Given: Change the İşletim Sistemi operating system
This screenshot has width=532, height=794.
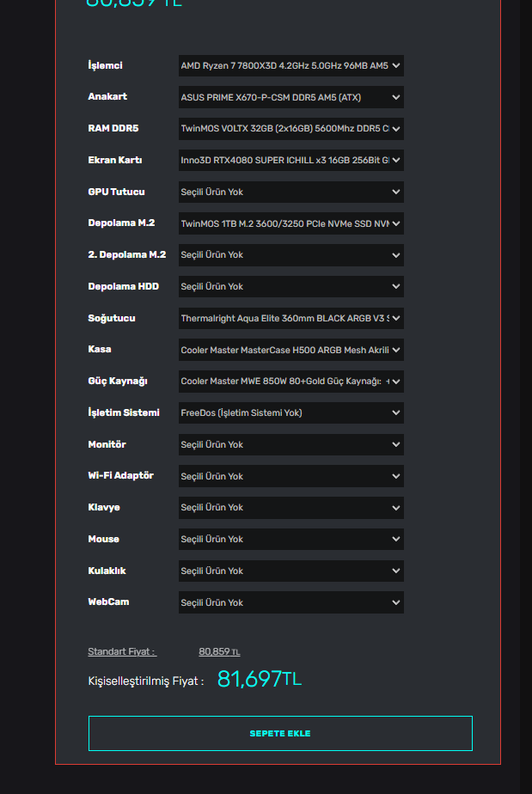Looking at the screenshot, I should click(x=290, y=412).
